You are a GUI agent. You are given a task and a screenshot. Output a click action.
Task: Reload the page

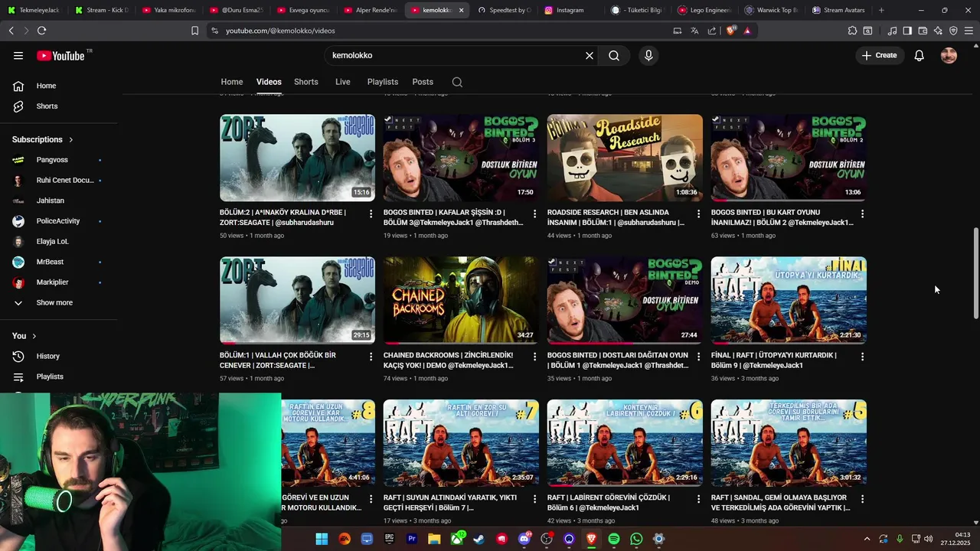(x=41, y=31)
